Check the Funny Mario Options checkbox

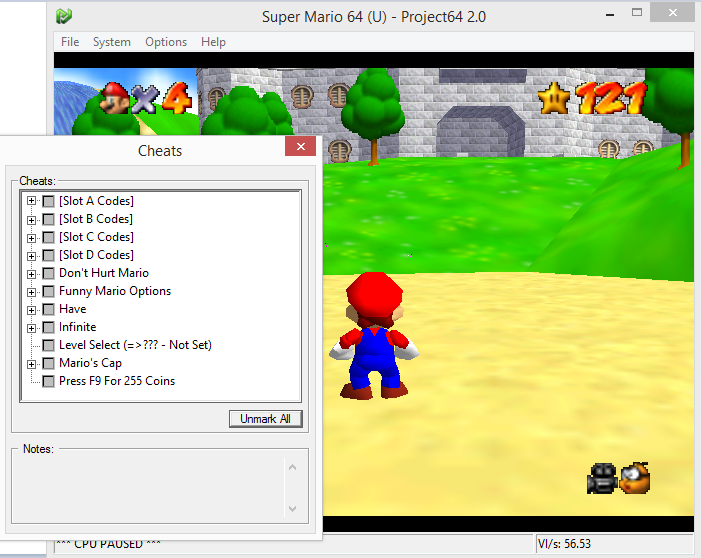48,291
